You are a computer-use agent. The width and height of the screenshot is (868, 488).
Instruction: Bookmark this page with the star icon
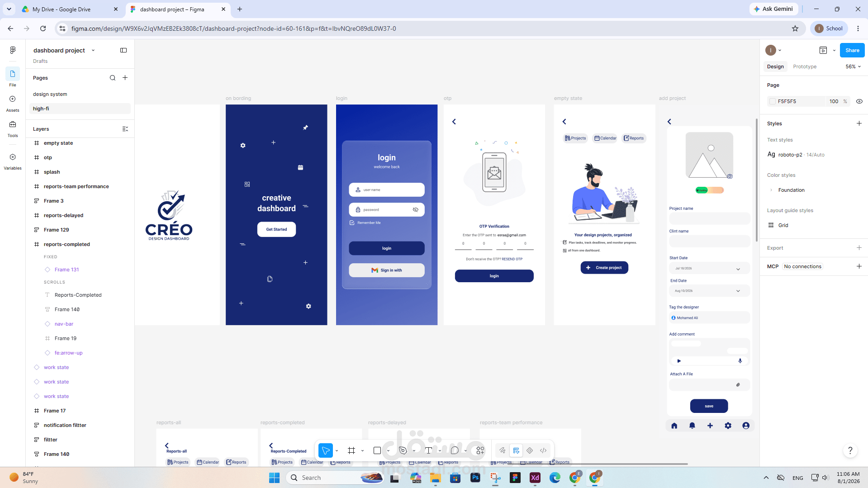(x=795, y=28)
